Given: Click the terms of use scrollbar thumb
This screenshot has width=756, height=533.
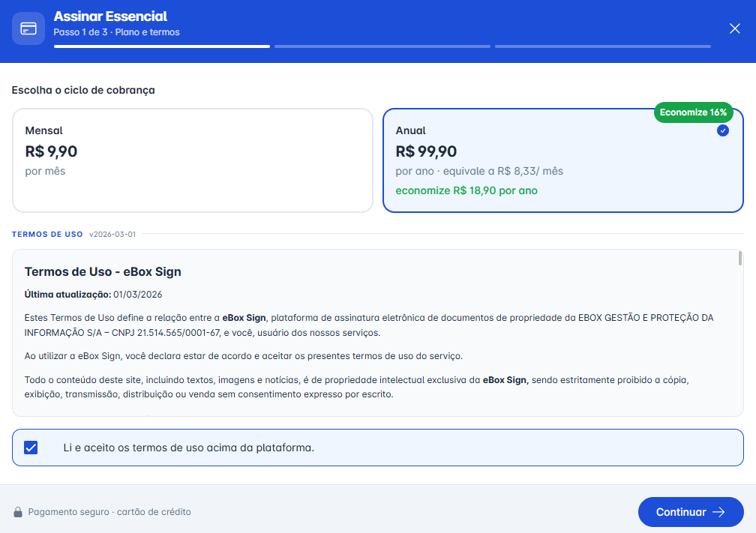Looking at the screenshot, I should tap(739, 259).
